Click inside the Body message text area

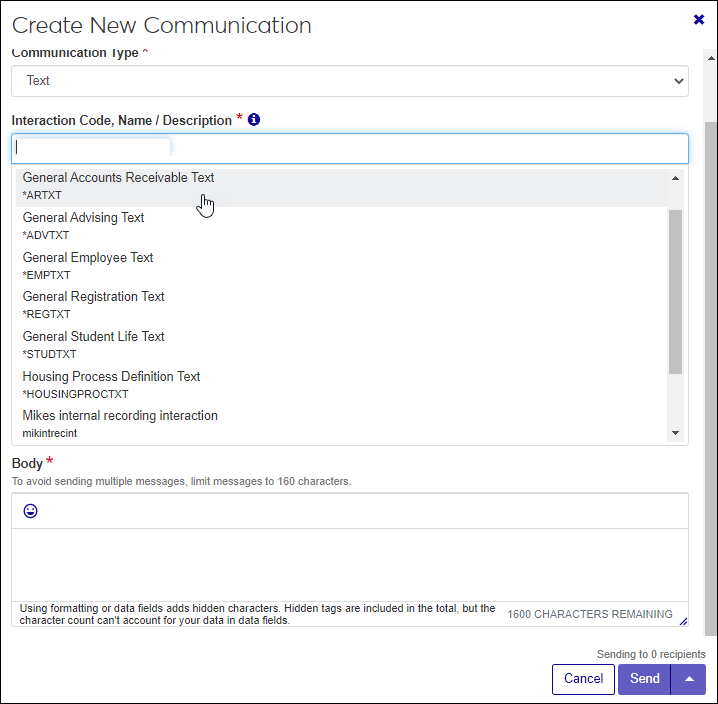point(350,564)
